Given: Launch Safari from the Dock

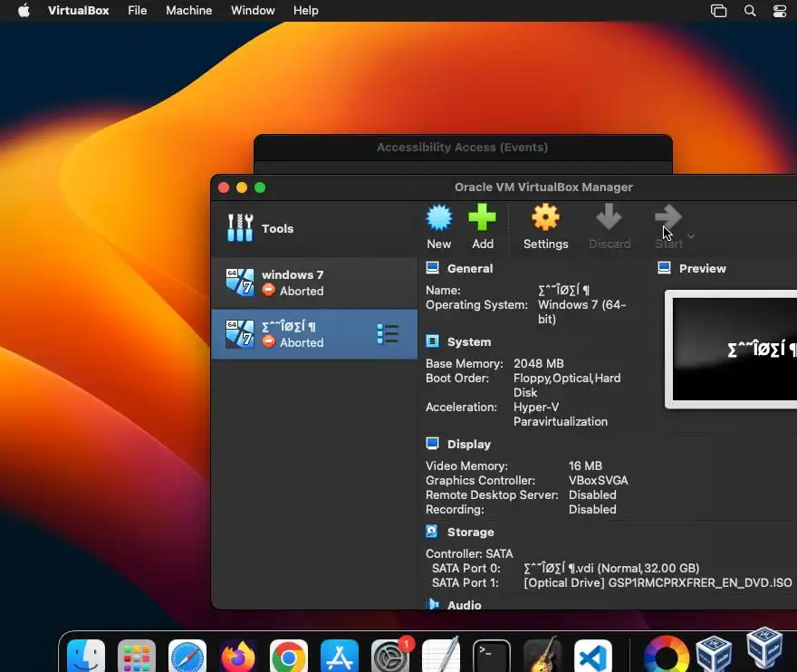Looking at the screenshot, I should (187, 656).
